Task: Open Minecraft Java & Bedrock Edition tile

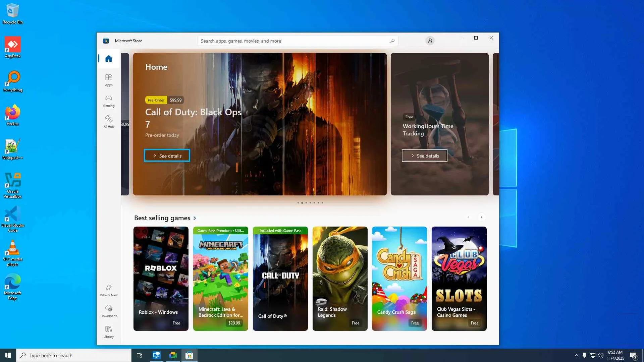Action: (220, 279)
